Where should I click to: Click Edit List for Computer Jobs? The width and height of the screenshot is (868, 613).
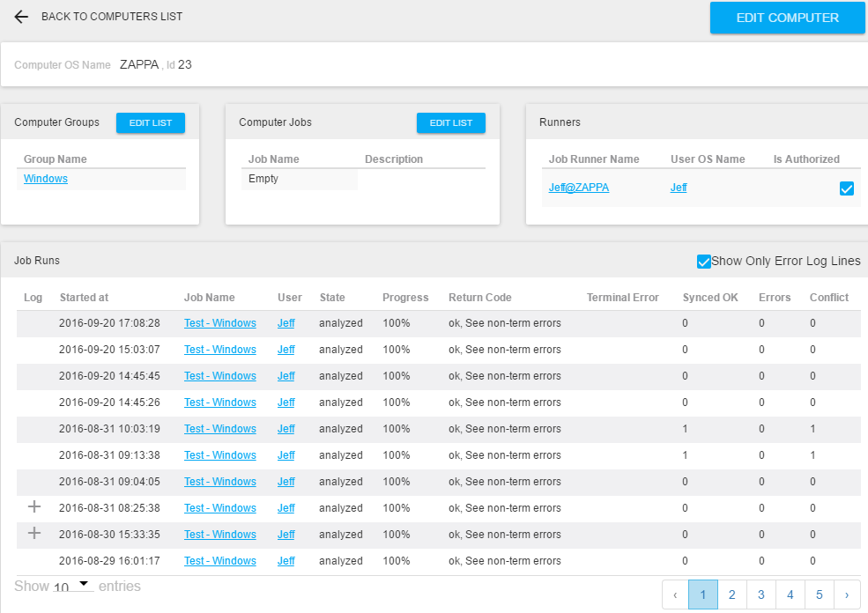tap(451, 122)
